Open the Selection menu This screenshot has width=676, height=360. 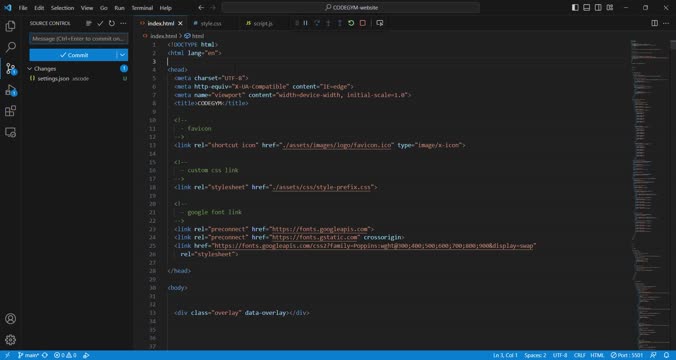coord(63,8)
